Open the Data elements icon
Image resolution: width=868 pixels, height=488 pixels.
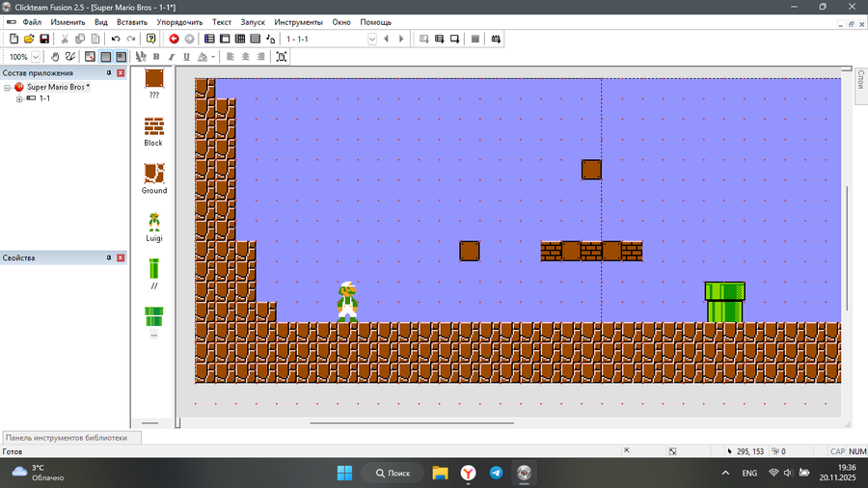[x=271, y=39]
